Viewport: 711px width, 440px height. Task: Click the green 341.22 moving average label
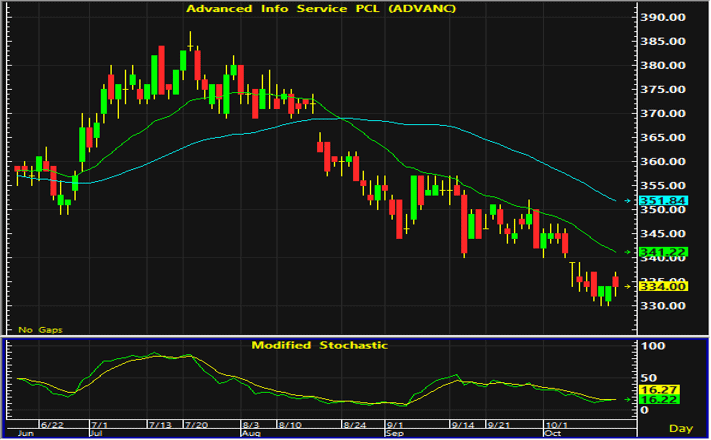click(x=663, y=252)
